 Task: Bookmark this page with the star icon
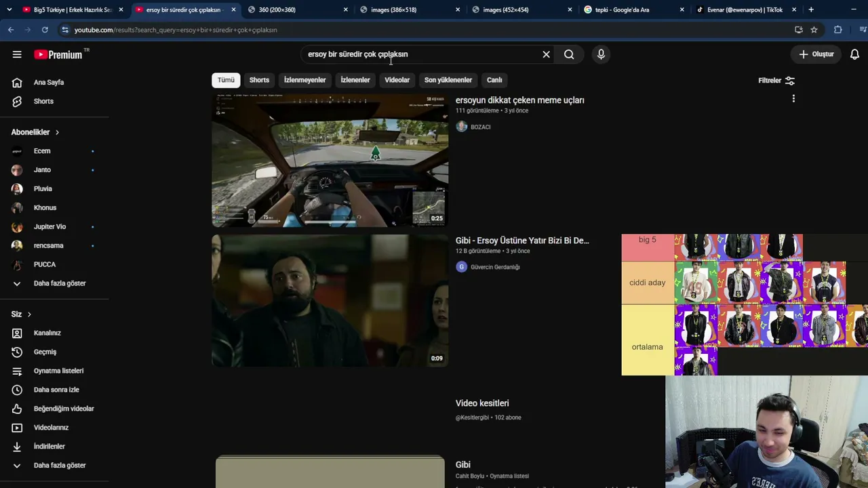814,30
